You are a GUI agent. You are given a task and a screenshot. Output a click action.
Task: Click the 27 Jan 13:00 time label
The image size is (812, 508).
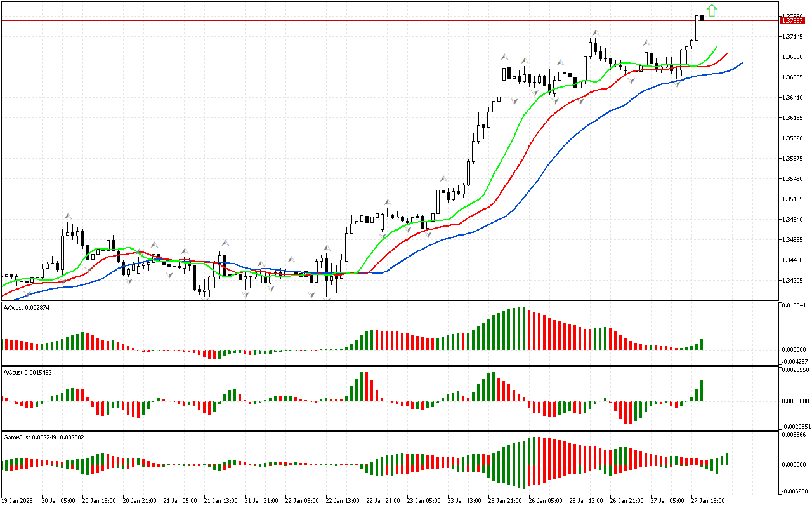pos(708,500)
